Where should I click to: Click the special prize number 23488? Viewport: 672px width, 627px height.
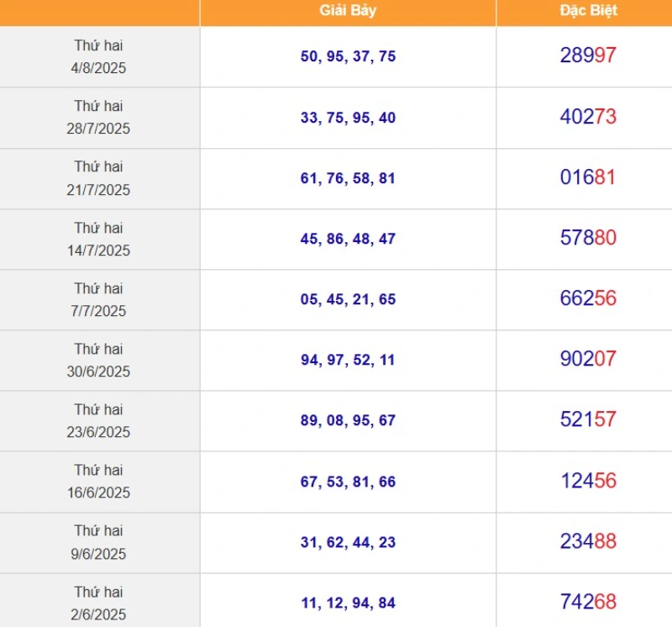click(588, 541)
